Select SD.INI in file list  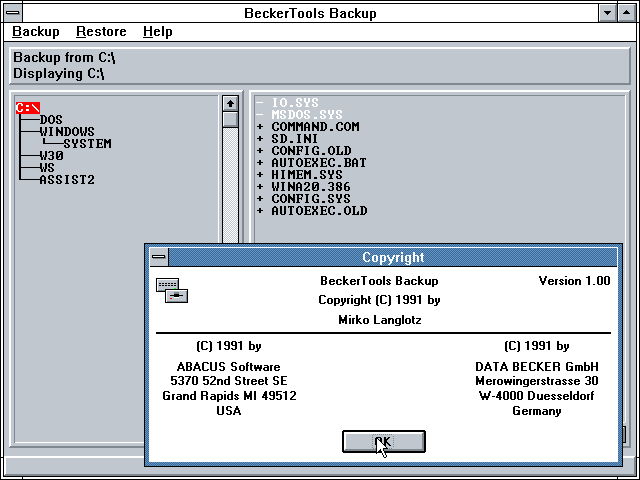coord(295,138)
